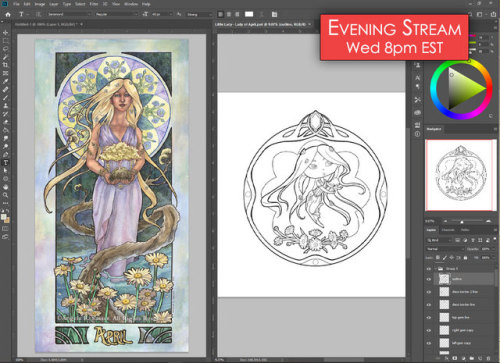Open the layer blend mode dropdown
500x363 pixels.
445,249
